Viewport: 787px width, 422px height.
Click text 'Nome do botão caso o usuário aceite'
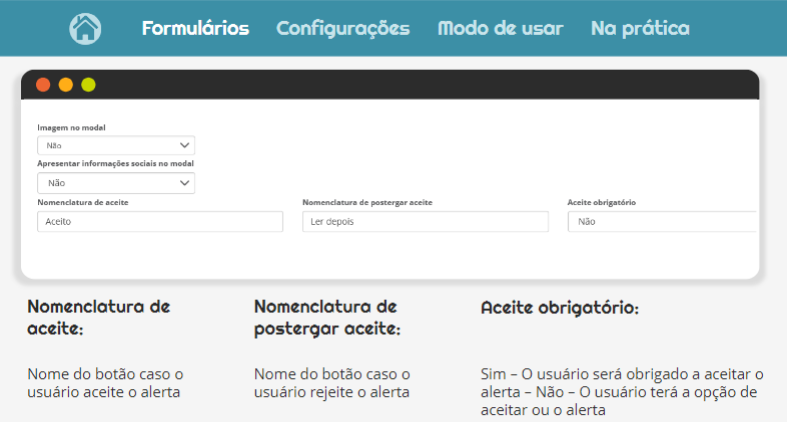(x=105, y=383)
